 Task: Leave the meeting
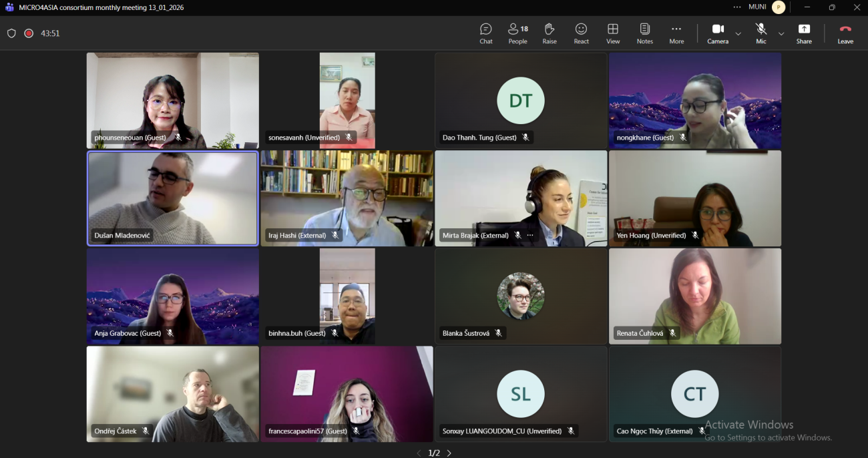845,33
